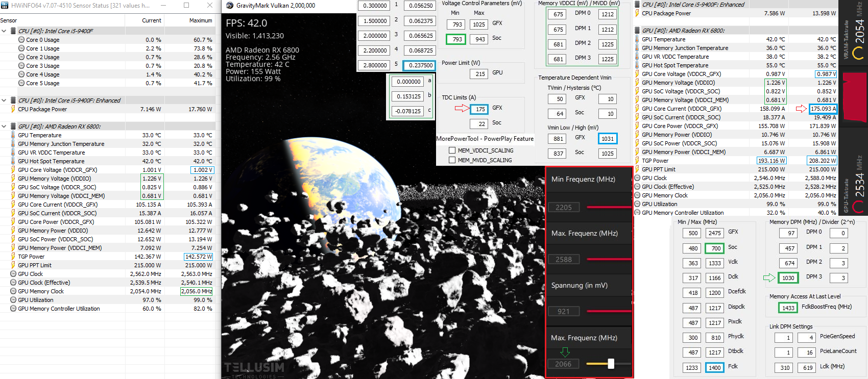Click the TDC Limits GFX field showing 175

pos(478,109)
